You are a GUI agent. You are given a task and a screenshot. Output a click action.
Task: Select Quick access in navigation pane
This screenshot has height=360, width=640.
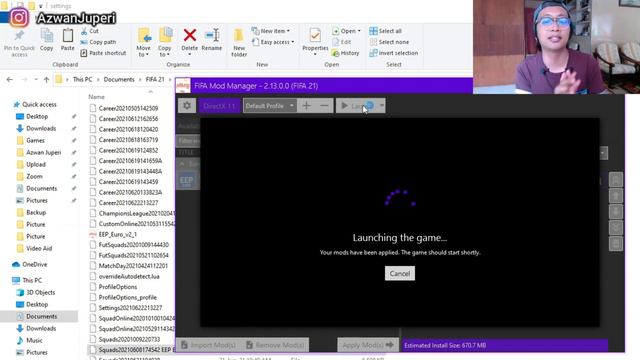[39, 104]
